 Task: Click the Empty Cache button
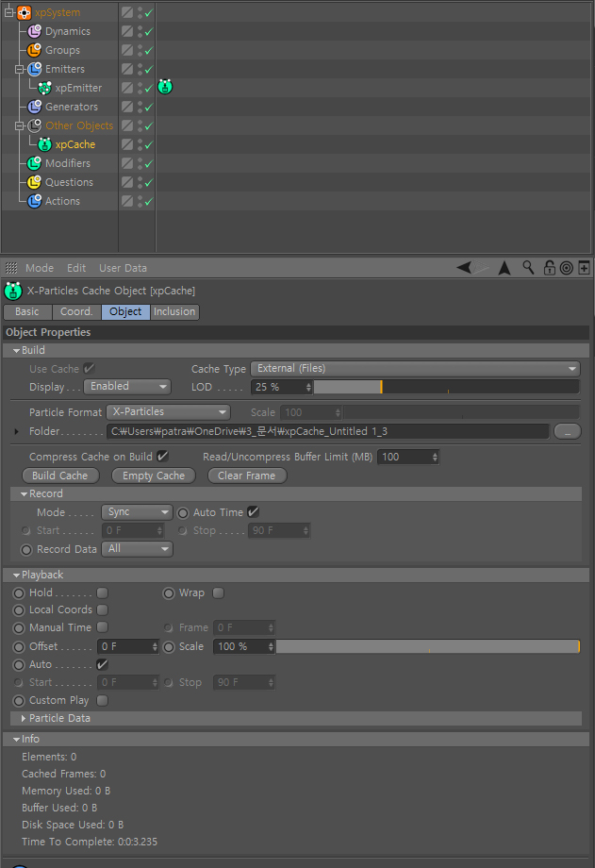click(x=154, y=476)
